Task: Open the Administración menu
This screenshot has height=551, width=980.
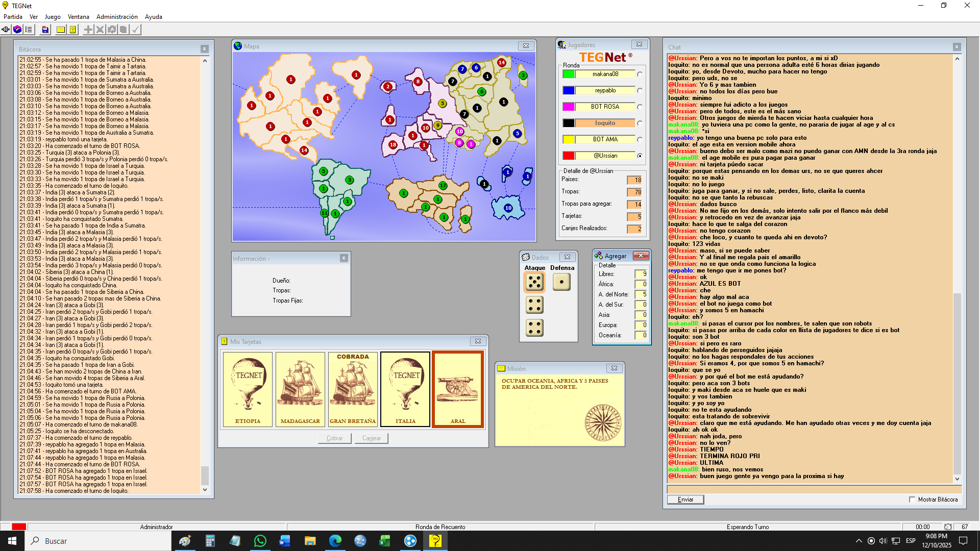Action: (x=117, y=17)
